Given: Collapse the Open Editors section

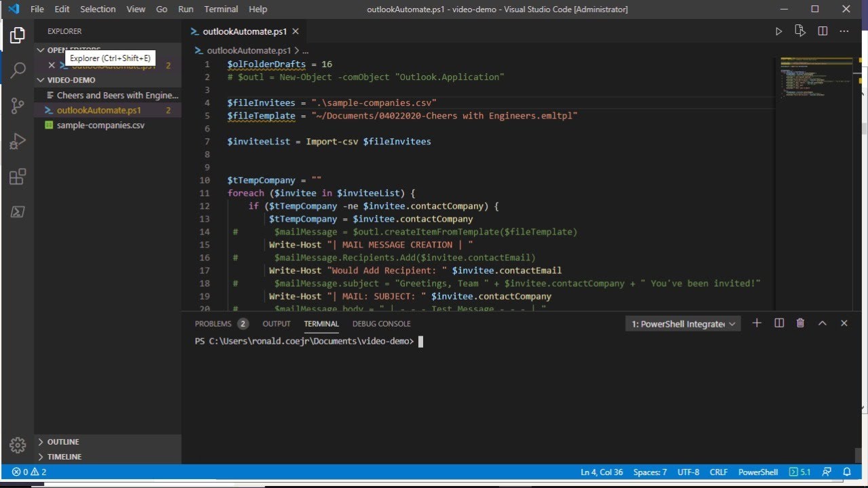Looking at the screenshot, I should coord(108,50).
